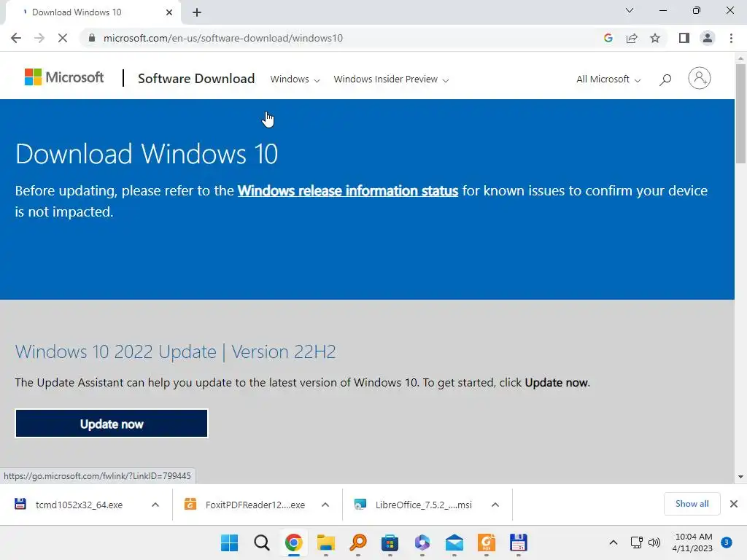Open orange magnifier app in taskbar
This screenshot has width=747, height=560.
coord(357,542)
